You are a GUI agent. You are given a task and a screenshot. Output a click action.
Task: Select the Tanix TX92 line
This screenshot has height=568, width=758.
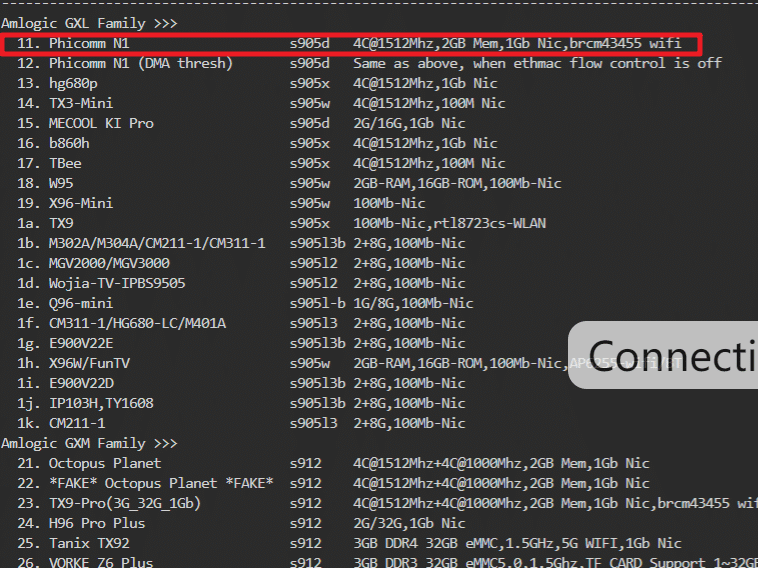point(89,543)
